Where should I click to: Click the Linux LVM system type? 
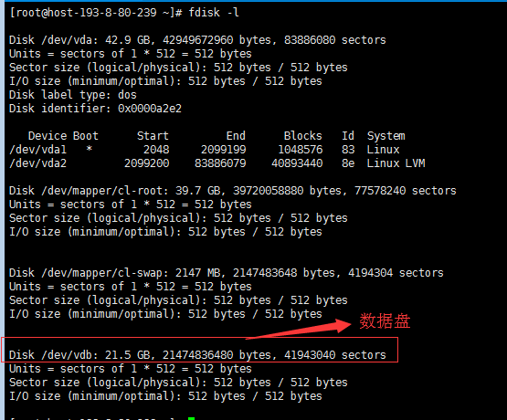(x=396, y=163)
